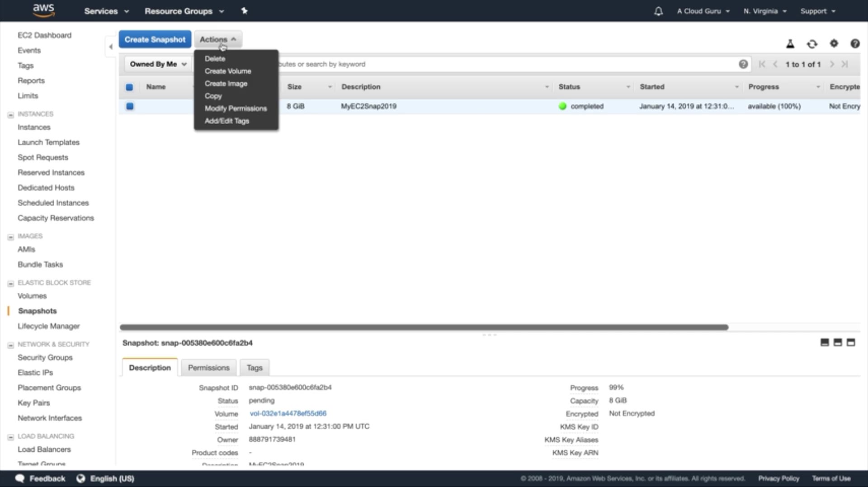
Task: Close the Actions dropdown button
Action: [x=218, y=39]
